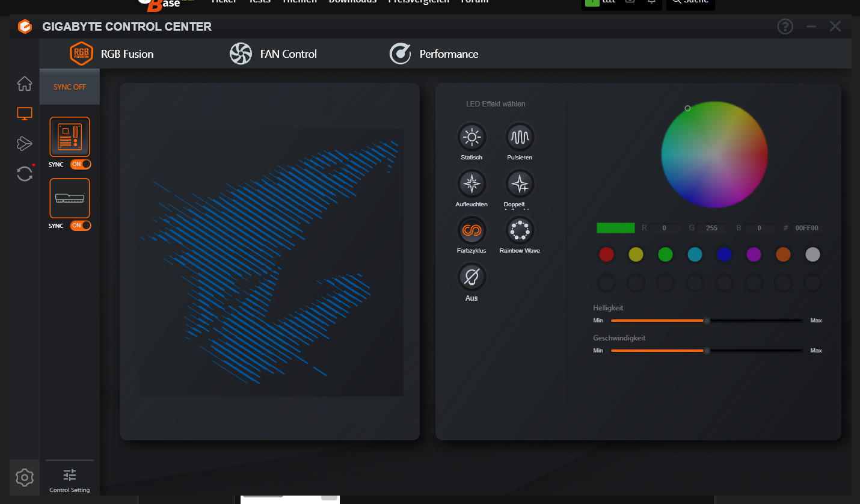Toggle RAM module SYNC switch
860x504 pixels.
pos(81,226)
